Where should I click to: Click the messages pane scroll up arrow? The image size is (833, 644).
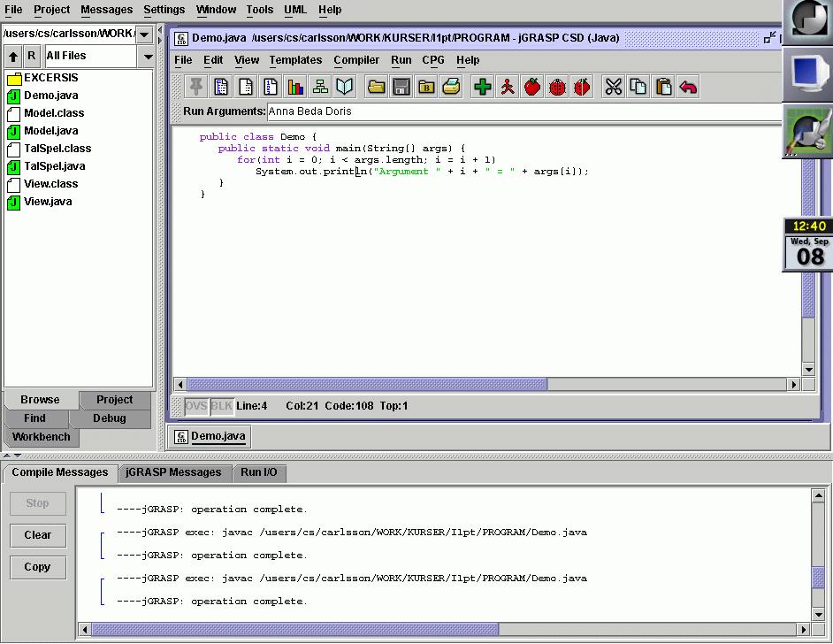click(x=818, y=495)
